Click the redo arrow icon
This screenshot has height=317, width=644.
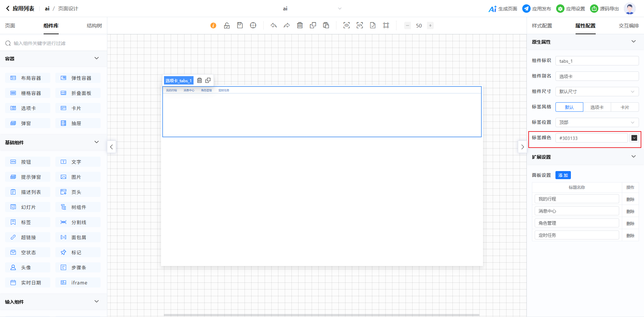click(287, 25)
